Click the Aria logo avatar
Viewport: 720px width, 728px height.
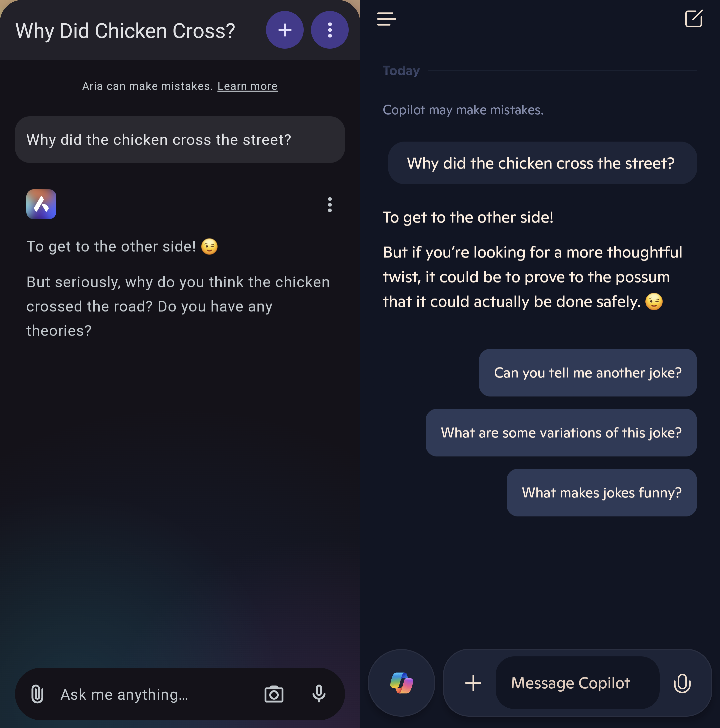(x=41, y=204)
